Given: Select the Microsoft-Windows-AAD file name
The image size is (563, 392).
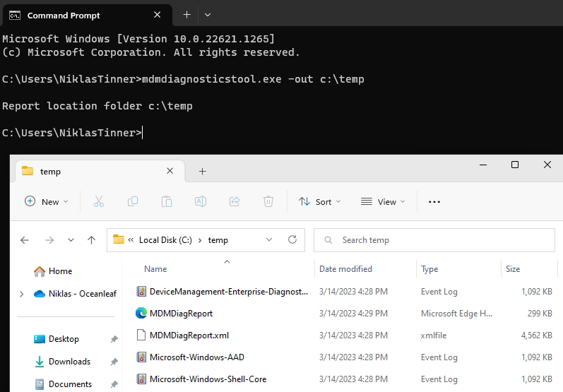Looking at the screenshot, I should pyautogui.click(x=197, y=357).
